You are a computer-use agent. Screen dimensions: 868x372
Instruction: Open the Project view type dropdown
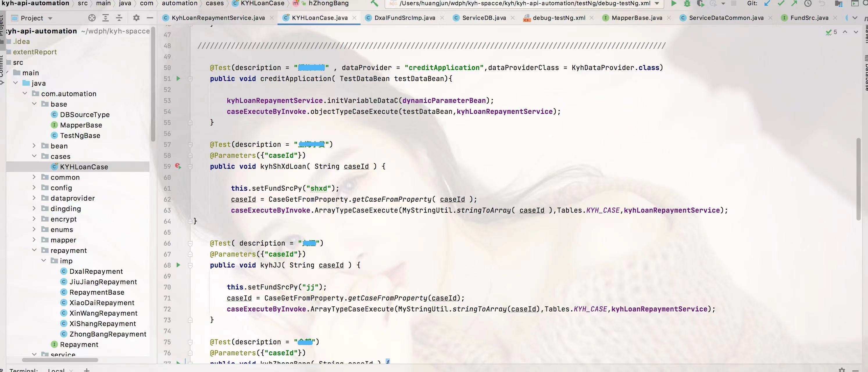[x=50, y=18]
